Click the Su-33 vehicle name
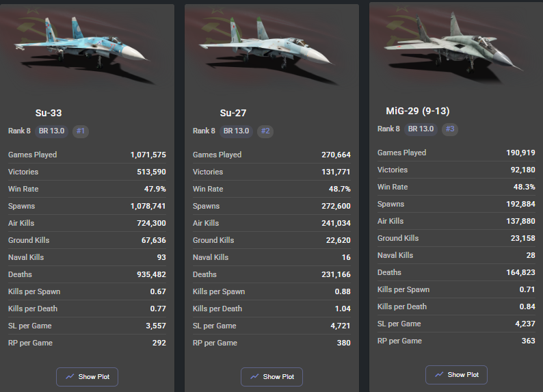Image resolution: width=543 pixels, height=392 pixels. click(x=49, y=113)
